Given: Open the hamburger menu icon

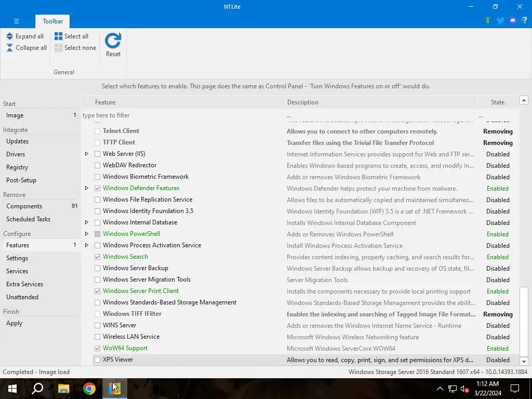Looking at the screenshot, I should click(16, 21).
